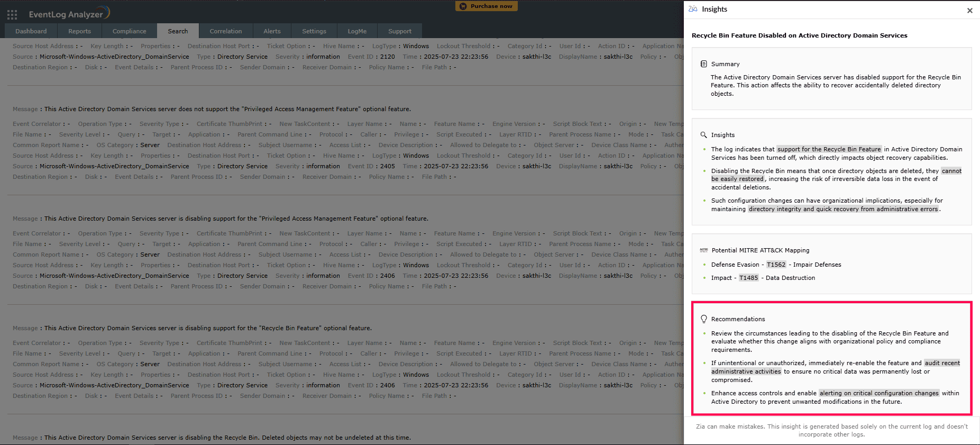Click the T1562 technique tag
This screenshot has width=980, height=445.
point(776,265)
